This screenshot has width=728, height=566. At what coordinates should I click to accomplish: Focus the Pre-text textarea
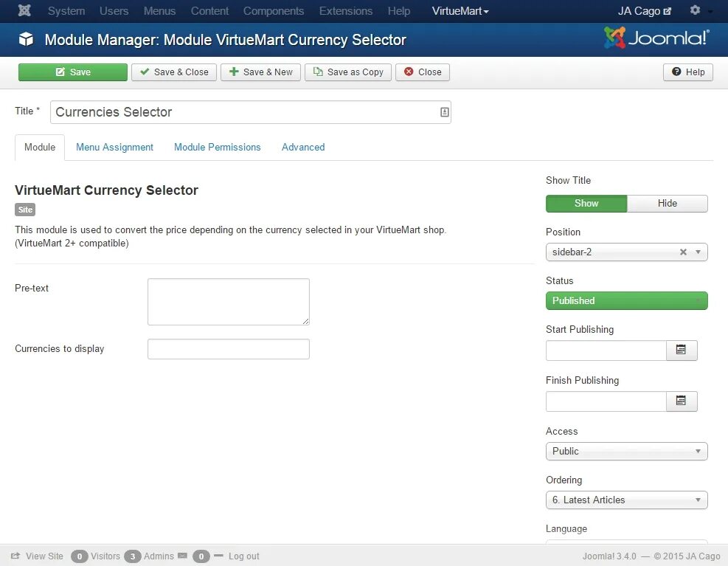[229, 302]
